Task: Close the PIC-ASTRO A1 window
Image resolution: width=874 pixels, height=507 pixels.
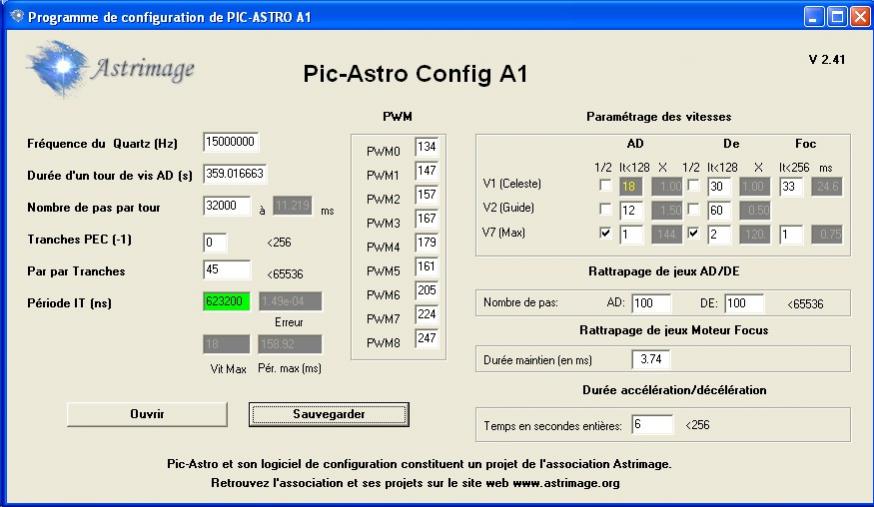Action: pos(860,17)
